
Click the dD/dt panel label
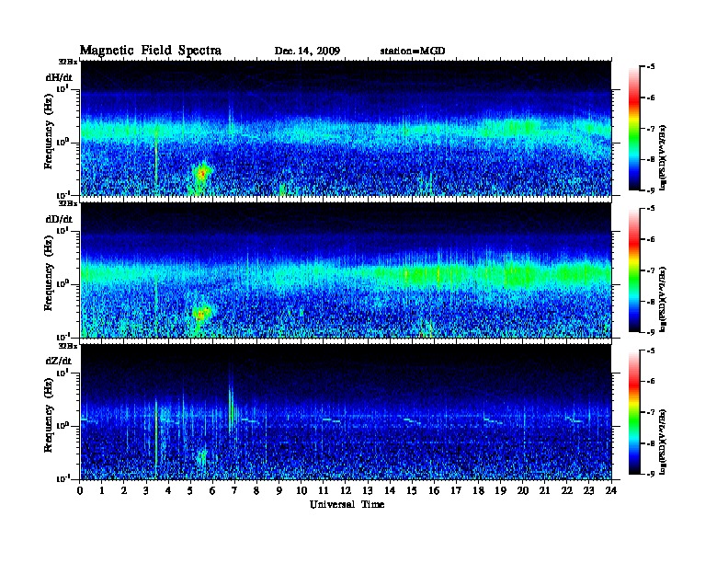pos(60,219)
